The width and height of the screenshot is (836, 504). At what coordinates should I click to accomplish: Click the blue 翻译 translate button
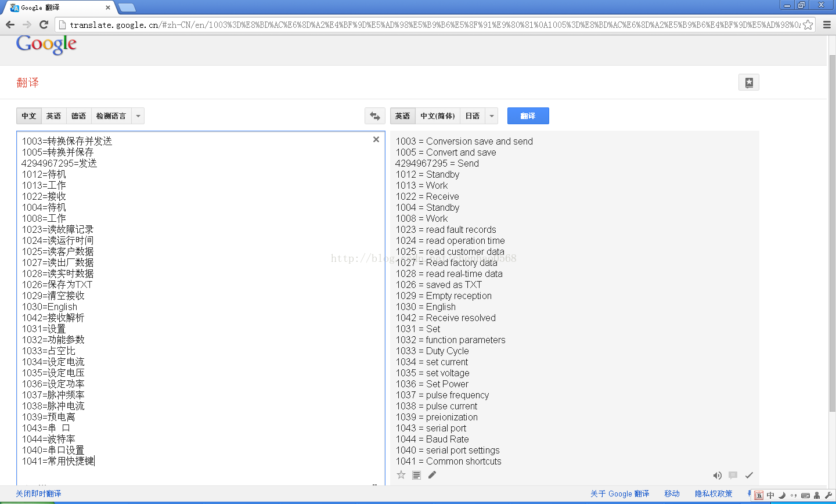(x=528, y=116)
